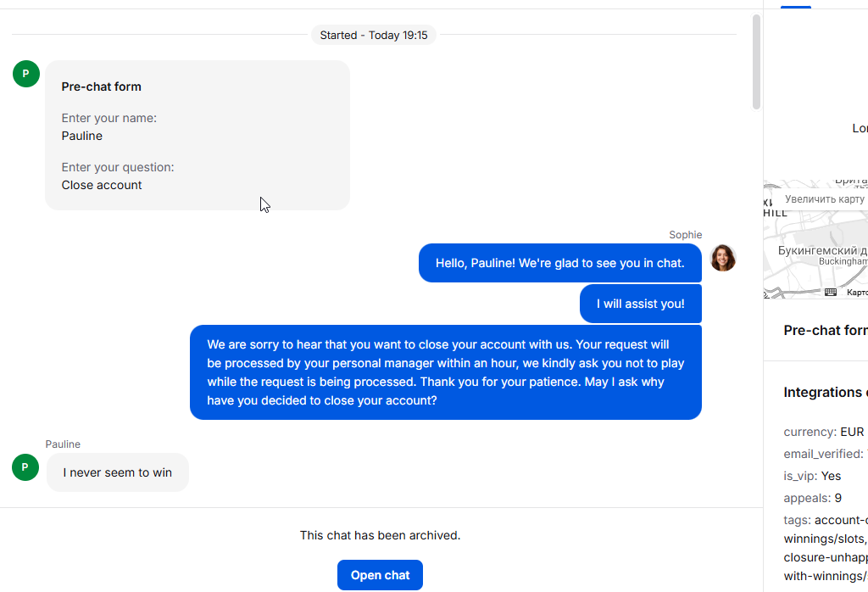Click Pauline's avatar beside the pre-chat form
The image size is (868, 592).
[x=26, y=74]
